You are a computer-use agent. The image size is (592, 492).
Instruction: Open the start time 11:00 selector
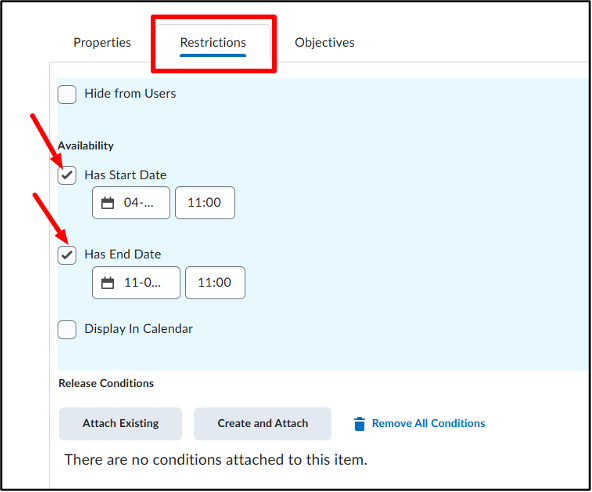[205, 203]
